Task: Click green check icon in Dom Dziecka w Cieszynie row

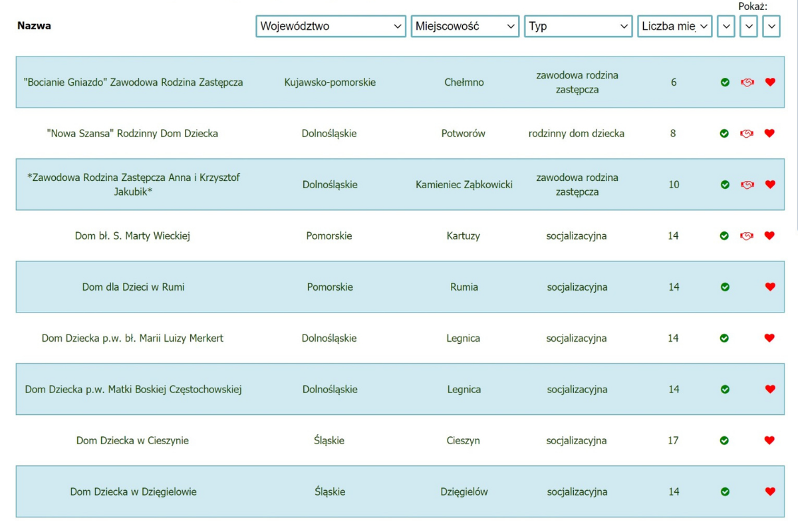Action: click(x=724, y=440)
